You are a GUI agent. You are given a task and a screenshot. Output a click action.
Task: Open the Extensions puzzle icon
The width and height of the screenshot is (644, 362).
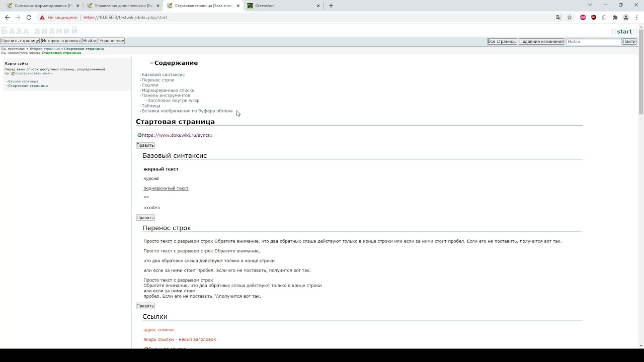click(615, 18)
